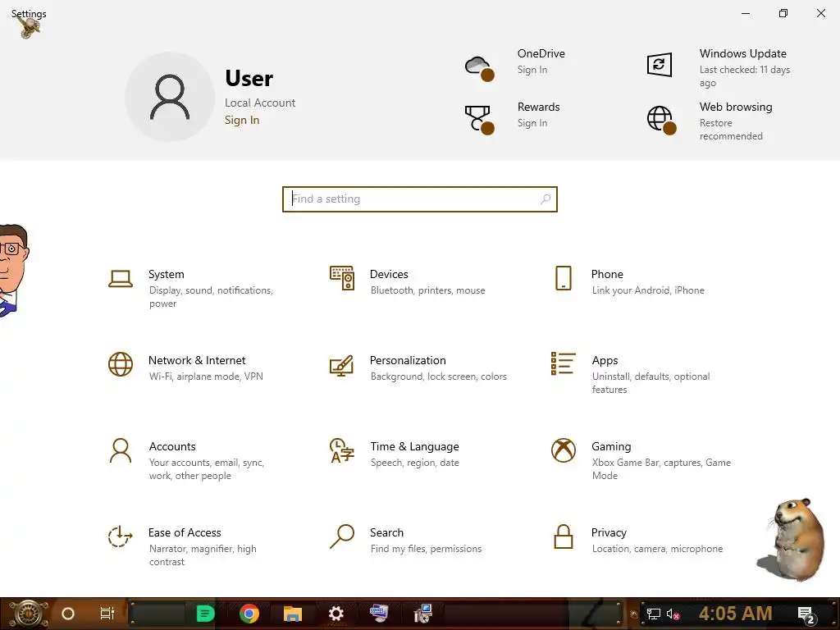The height and width of the screenshot is (630, 840).
Task: Click the Web browsing globe icon
Action: 662,120
